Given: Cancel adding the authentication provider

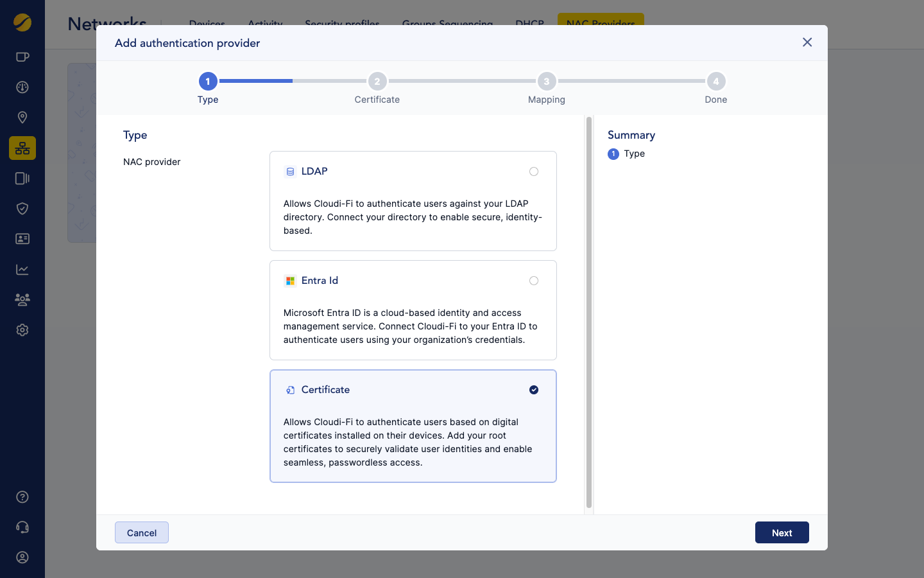Looking at the screenshot, I should point(141,532).
